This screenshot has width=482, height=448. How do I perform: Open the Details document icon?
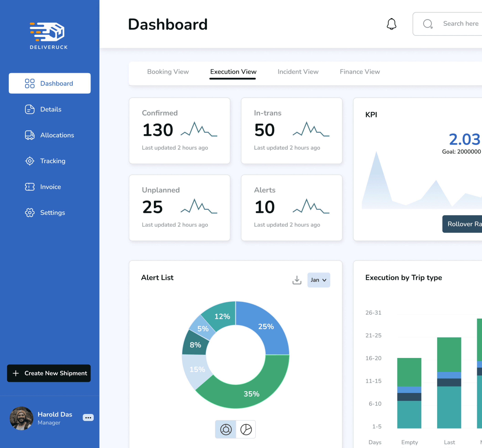30,109
